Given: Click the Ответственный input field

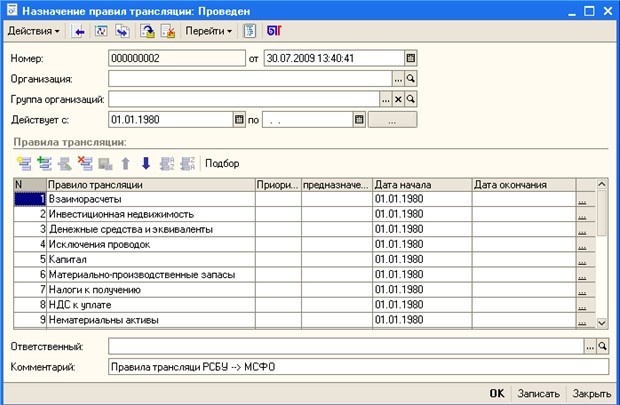Looking at the screenshot, I should (x=346, y=346).
